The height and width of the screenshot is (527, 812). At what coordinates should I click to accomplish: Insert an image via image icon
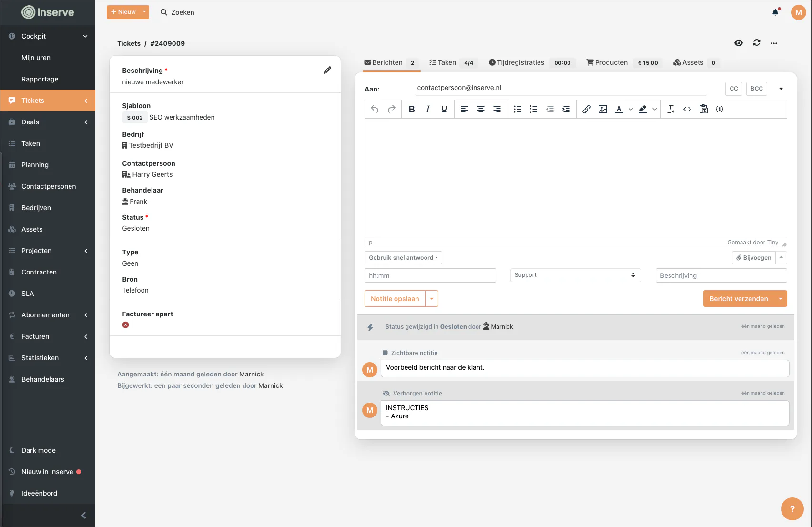(603, 109)
